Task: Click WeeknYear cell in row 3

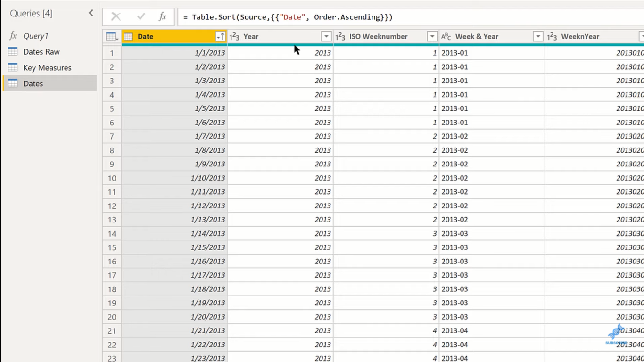Action: click(x=594, y=81)
